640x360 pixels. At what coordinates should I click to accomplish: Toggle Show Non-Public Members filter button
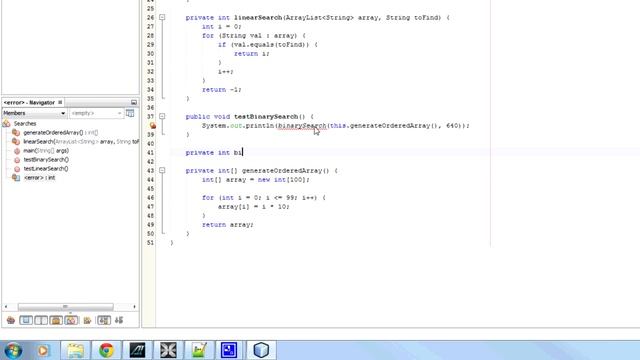(x=56, y=320)
